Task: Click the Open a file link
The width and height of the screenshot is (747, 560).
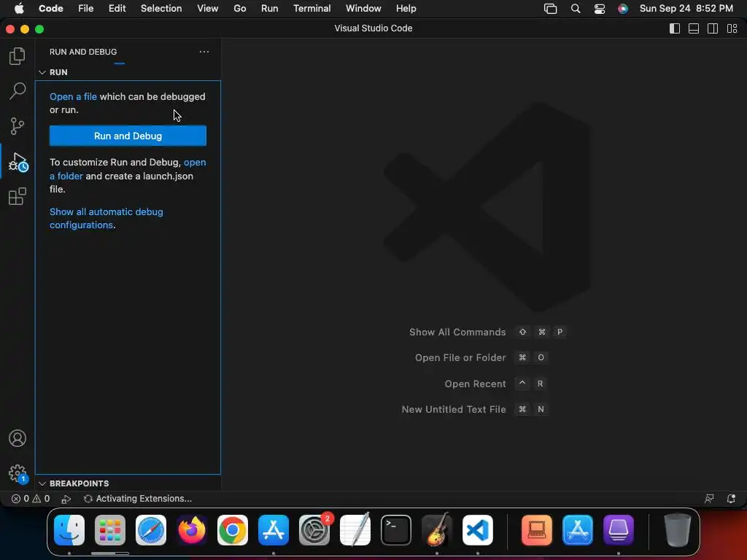Action: point(73,97)
